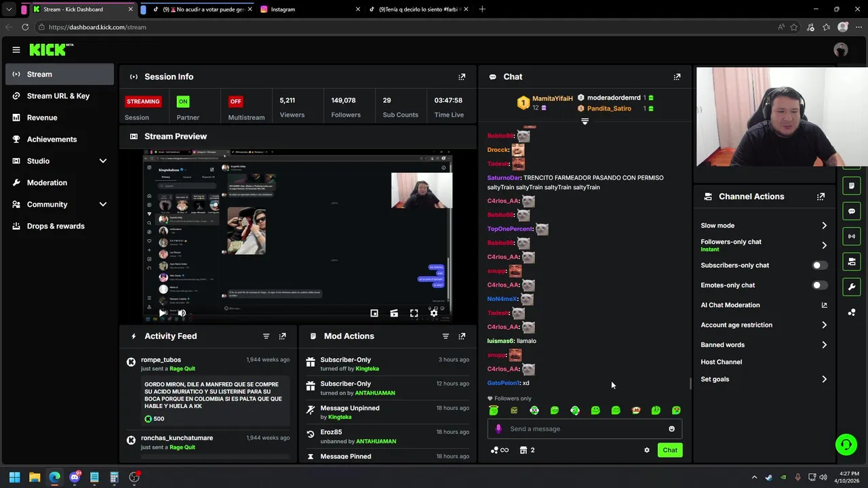Open Stream URL & Key page
The width and height of the screenshot is (868, 488).
[60, 96]
